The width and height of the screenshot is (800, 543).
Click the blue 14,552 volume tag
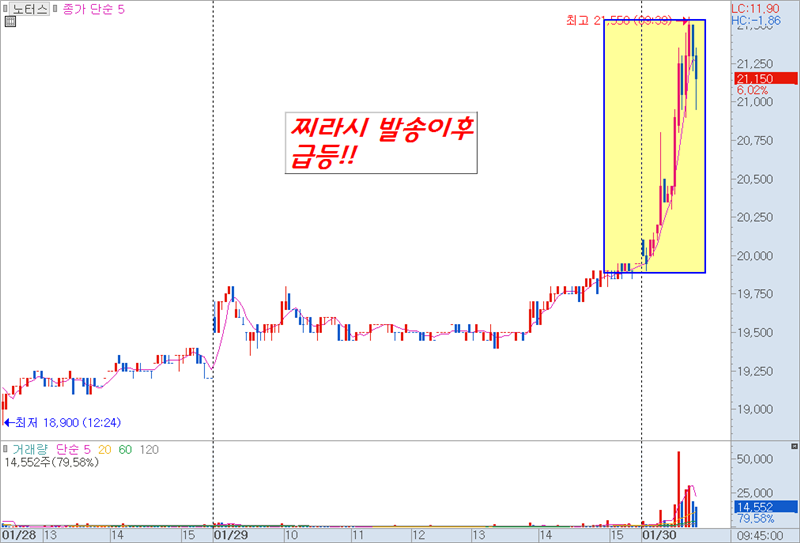[750, 507]
